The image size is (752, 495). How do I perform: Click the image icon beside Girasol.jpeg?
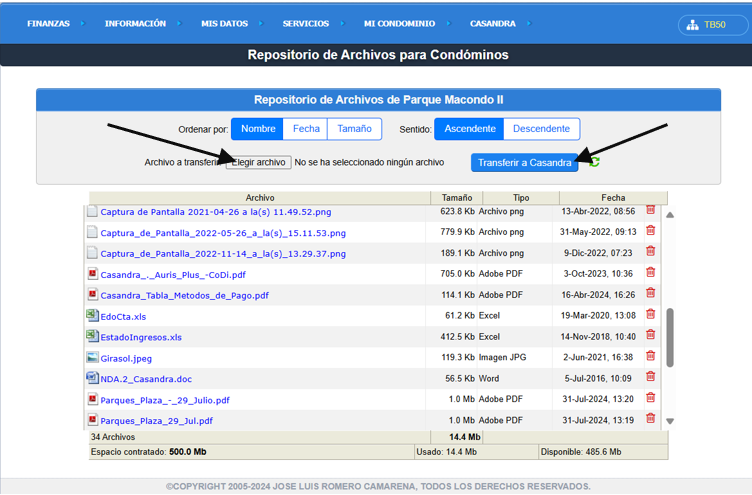point(93,357)
